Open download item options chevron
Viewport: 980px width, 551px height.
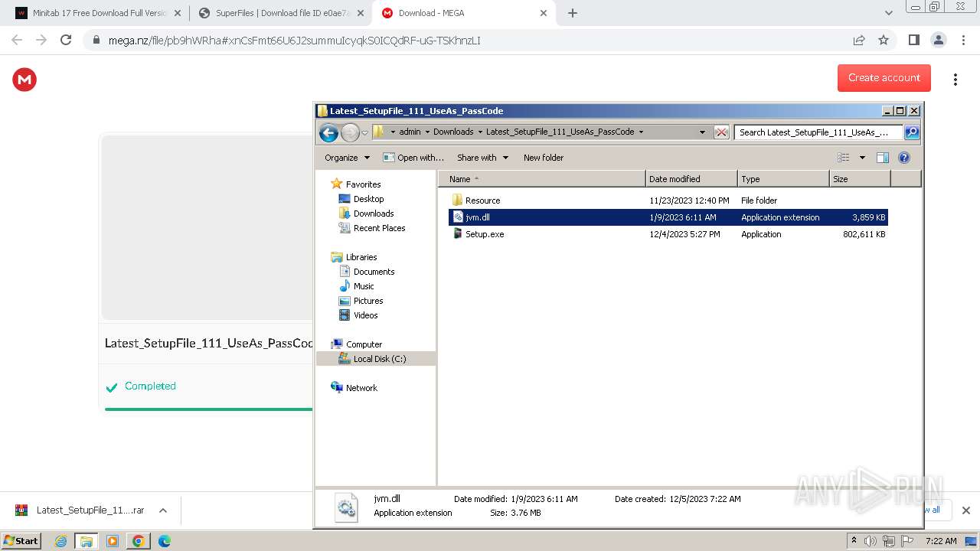[x=162, y=510]
